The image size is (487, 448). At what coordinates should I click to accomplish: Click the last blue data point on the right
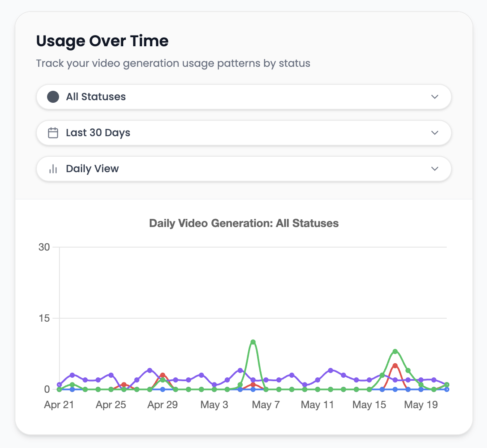447,389
